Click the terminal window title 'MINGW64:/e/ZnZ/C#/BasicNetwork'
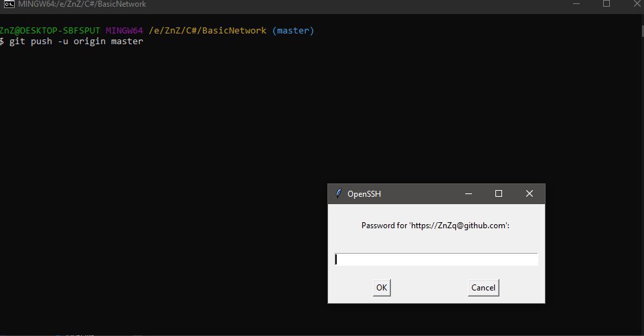The width and height of the screenshot is (644, 336). [x=82, y=4]
